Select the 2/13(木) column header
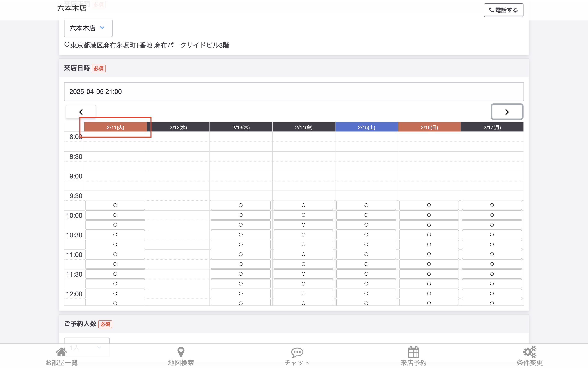The height and width of the screenshot is (368, 588). coord(241,127)
